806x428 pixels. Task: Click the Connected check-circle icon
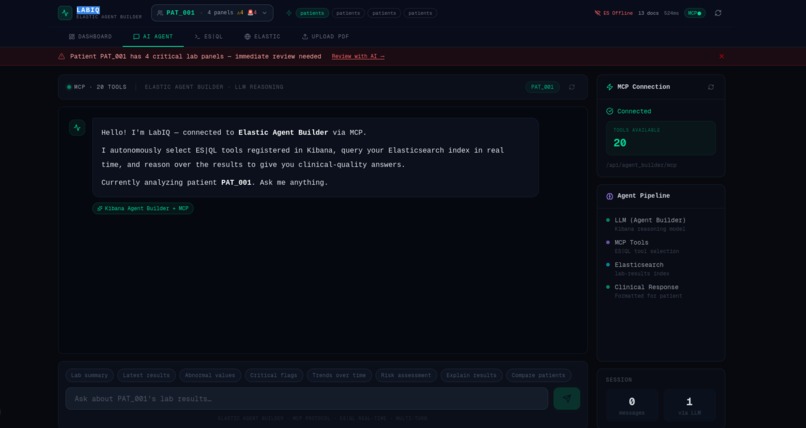tap(610, 111)
